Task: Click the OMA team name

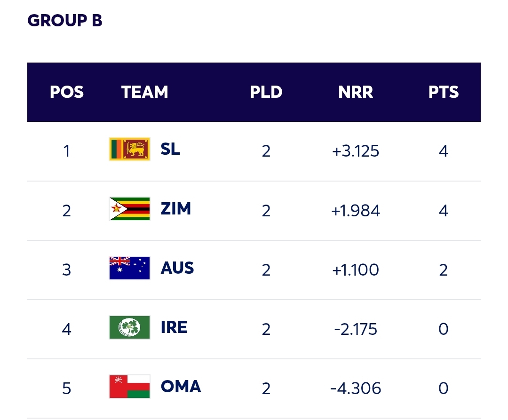Action: point(181,387)
